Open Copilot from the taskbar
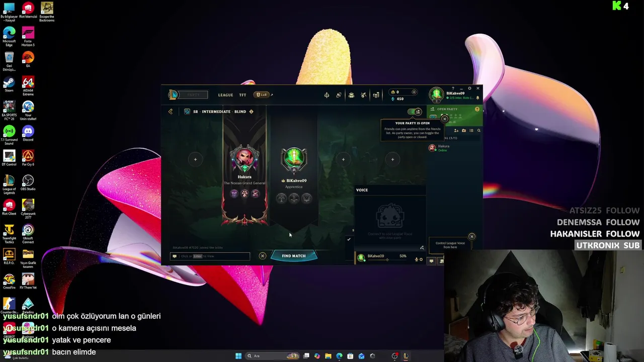Screen dimensions: 644x362 click(317, 356)
